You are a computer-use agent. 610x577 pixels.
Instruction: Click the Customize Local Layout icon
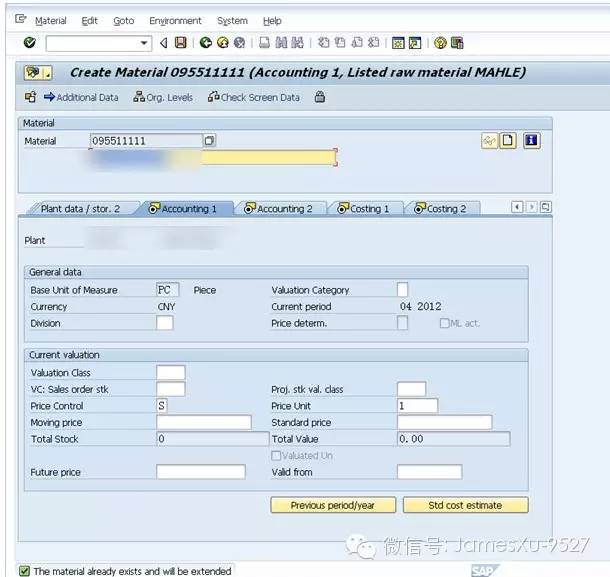tap(457, 43)
